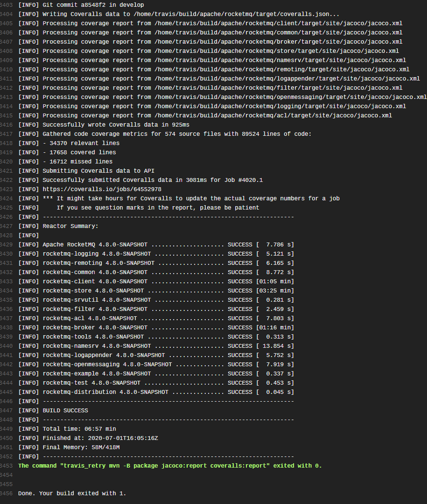Select the namesrv jacoco.xml coverage line
Image resolution: width=427 pixels, height=504 pixels.
point(212,60)
